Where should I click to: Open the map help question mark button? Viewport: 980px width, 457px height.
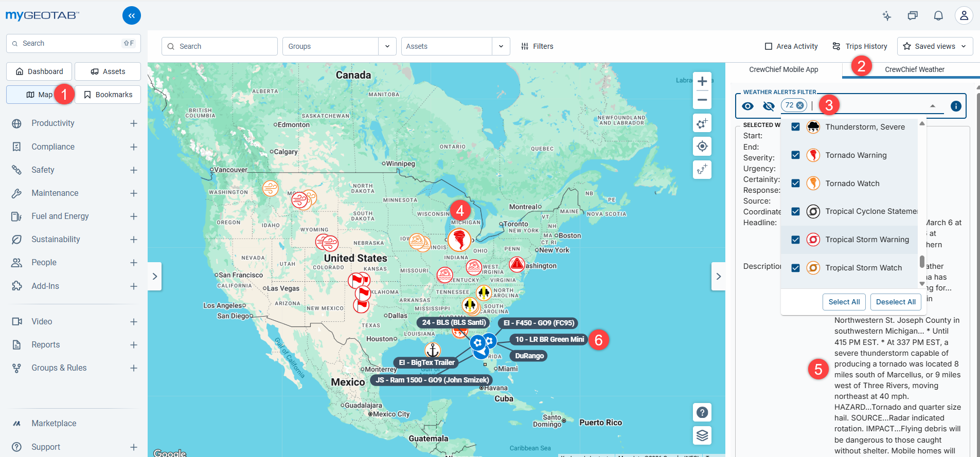[x=702, y=412]
